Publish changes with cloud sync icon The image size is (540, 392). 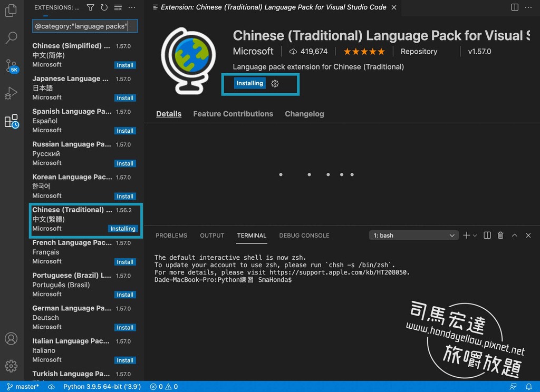tap(51, 387)
